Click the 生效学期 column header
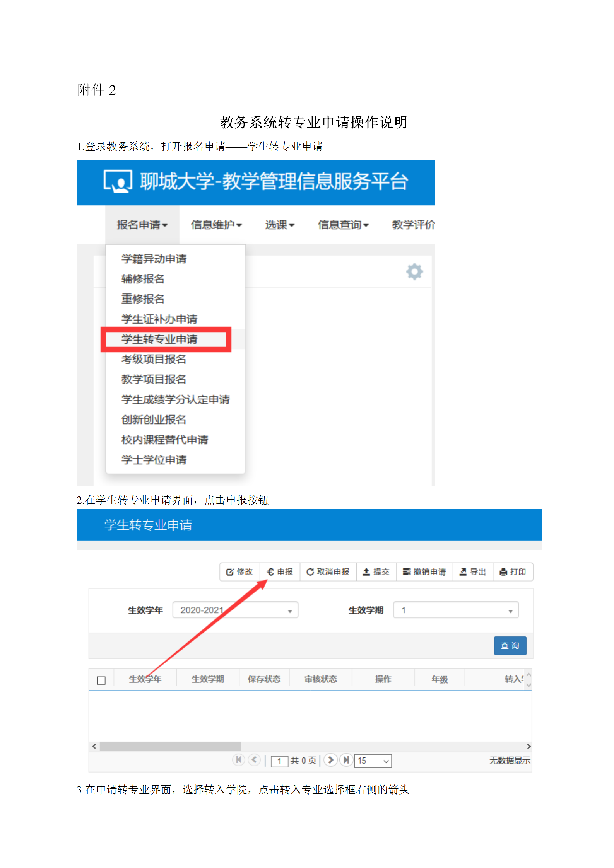The image size is (614, 868). coord(207,679)
